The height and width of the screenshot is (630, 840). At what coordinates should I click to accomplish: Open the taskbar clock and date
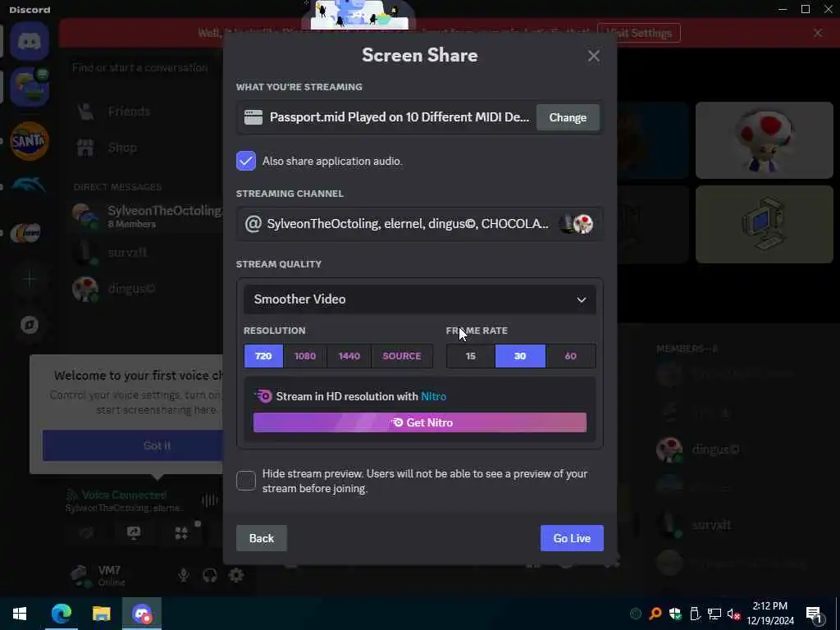770,614
